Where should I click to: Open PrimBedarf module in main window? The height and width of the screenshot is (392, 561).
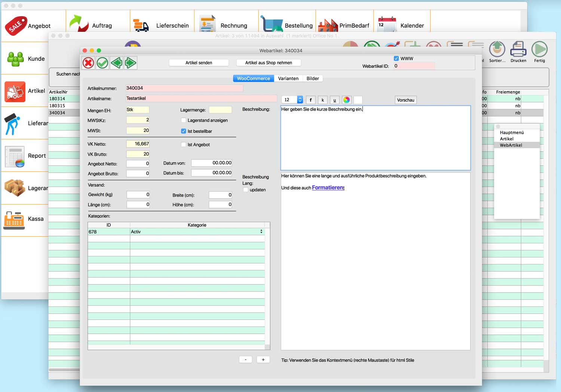(344, 25)
